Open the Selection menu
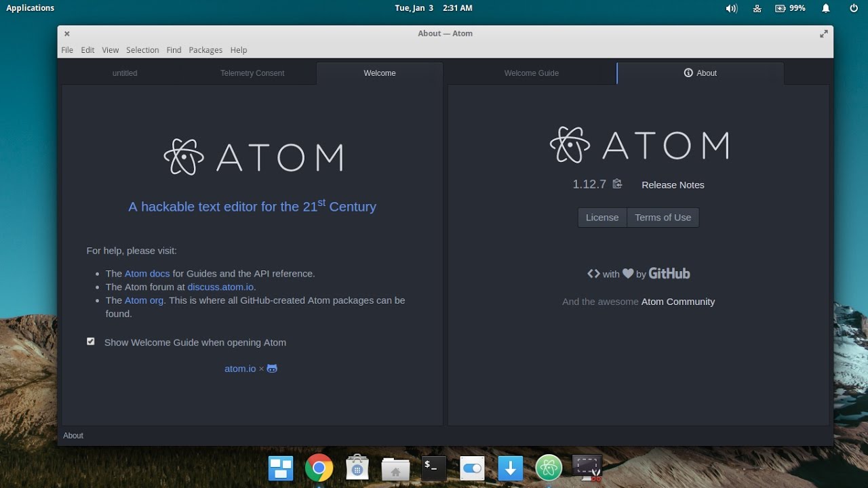 pos(142,50)
